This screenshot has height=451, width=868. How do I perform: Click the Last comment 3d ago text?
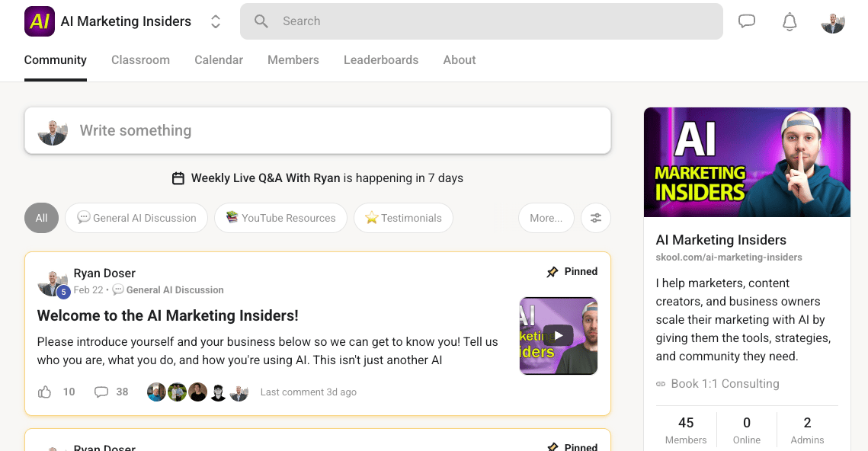click(x=309, y=392)
